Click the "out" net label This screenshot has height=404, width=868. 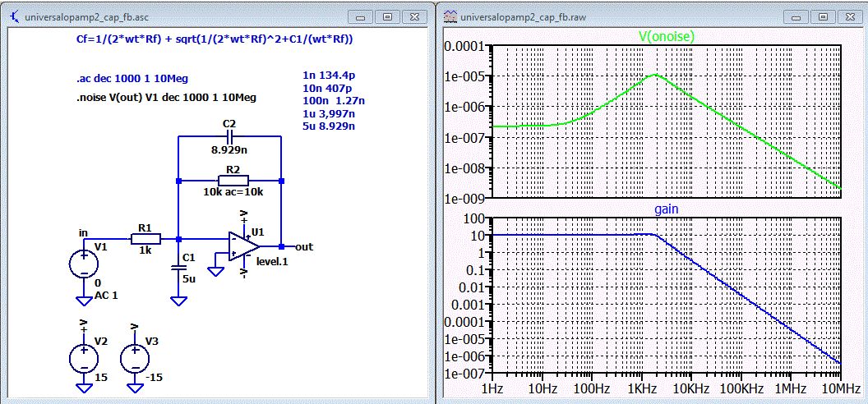(x=304, y=246)
